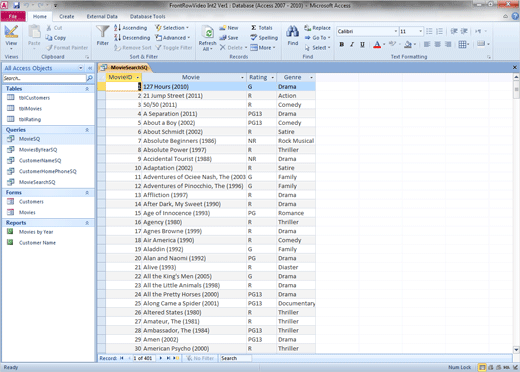Click the search magnifier in navigation pane
Viewport: 520px width, 372px height.
coord(90,78)
